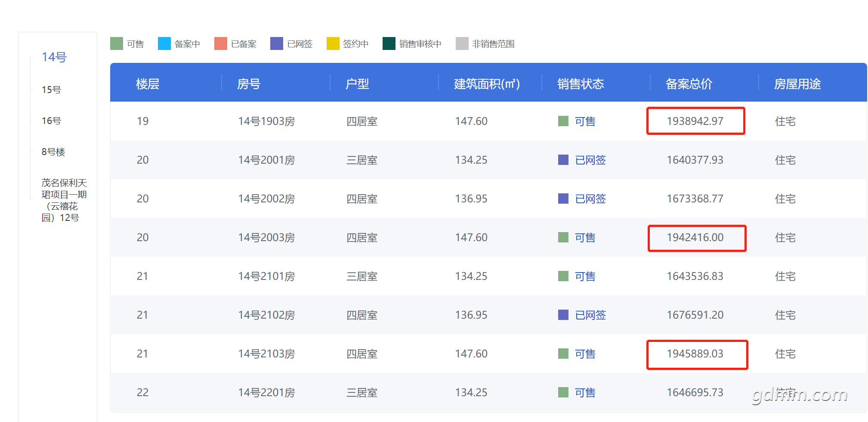This screenshot has height=422, width=868.
Task: Click area 136.95 in 14号2002房 row
Action: 471,199
